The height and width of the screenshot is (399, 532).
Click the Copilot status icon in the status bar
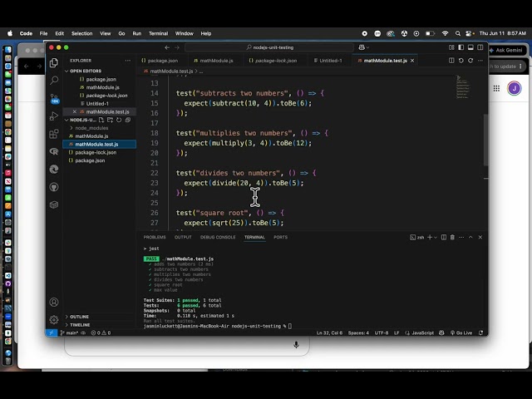coord(441,332)
